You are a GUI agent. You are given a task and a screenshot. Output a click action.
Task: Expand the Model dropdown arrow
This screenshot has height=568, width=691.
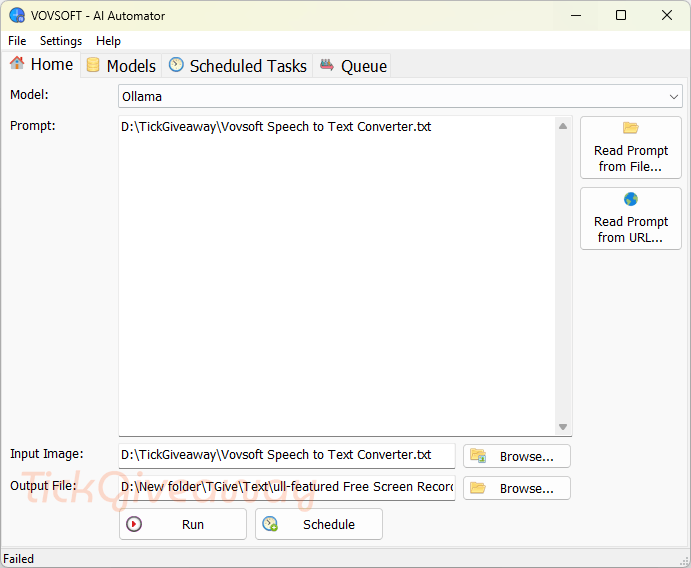[x=673, y=97]
